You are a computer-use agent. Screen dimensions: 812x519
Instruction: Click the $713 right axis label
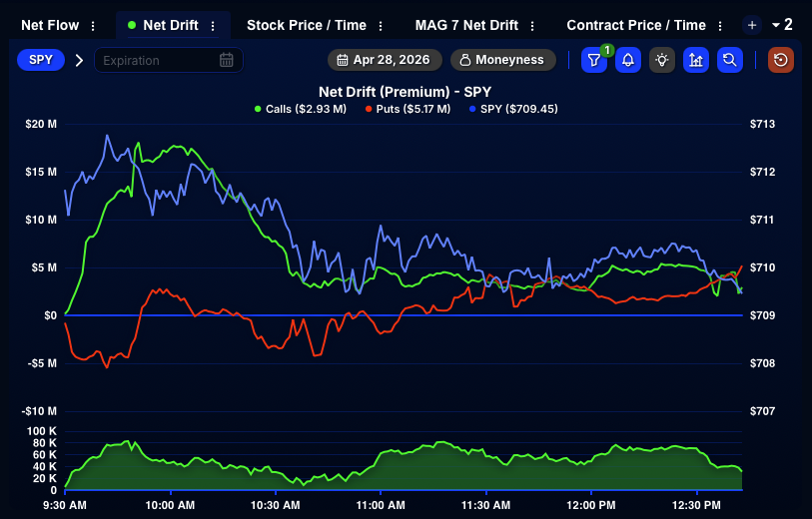pos(763,124)
